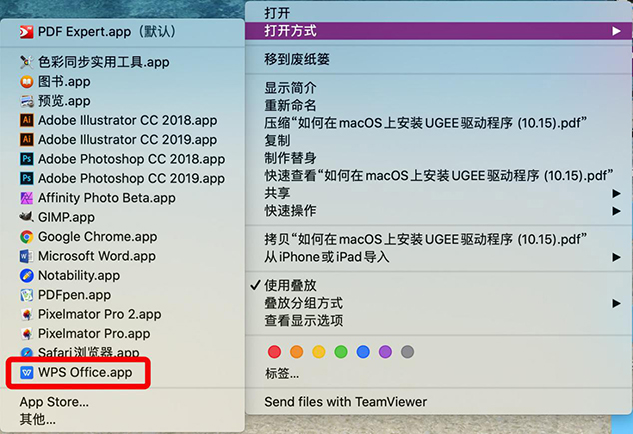Click the PDF Expert app icon
Image resolution: width=633 pixels, height=434 pixels.
pyautogui.click(x=27, y=31)
